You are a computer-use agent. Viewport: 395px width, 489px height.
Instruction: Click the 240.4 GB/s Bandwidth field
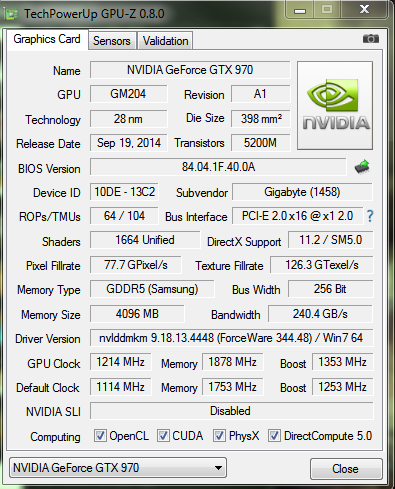(320, 314)
